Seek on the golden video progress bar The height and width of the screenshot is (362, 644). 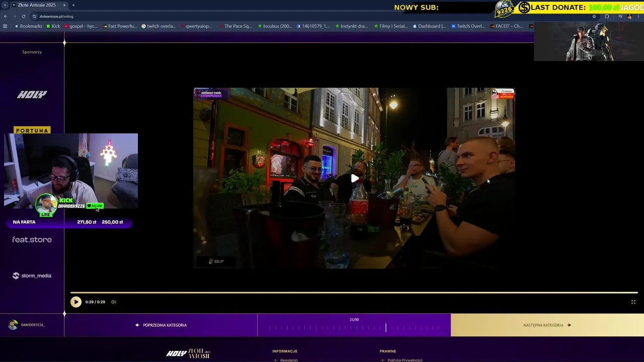[354, 292]
